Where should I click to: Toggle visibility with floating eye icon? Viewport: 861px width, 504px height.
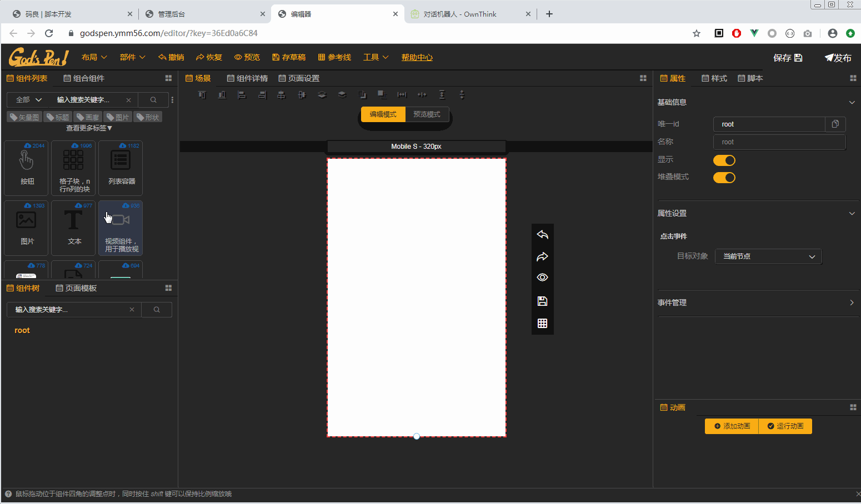(x=543, y=278)
